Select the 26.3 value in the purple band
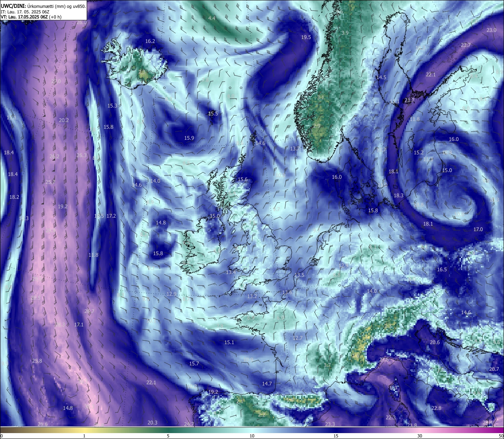Image resolution: width=504 pixels, height=439 pixels. pos(82,155)
